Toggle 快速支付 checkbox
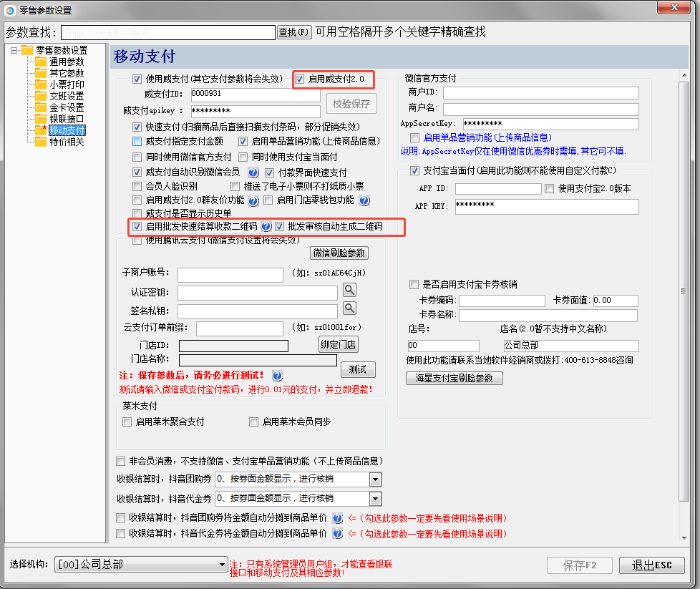This screenshot has width=700, height=589. 137,127
